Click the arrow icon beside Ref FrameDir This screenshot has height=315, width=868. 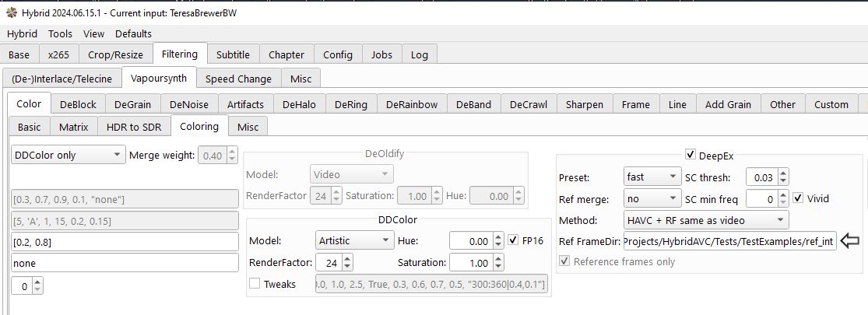coord(850,242)
